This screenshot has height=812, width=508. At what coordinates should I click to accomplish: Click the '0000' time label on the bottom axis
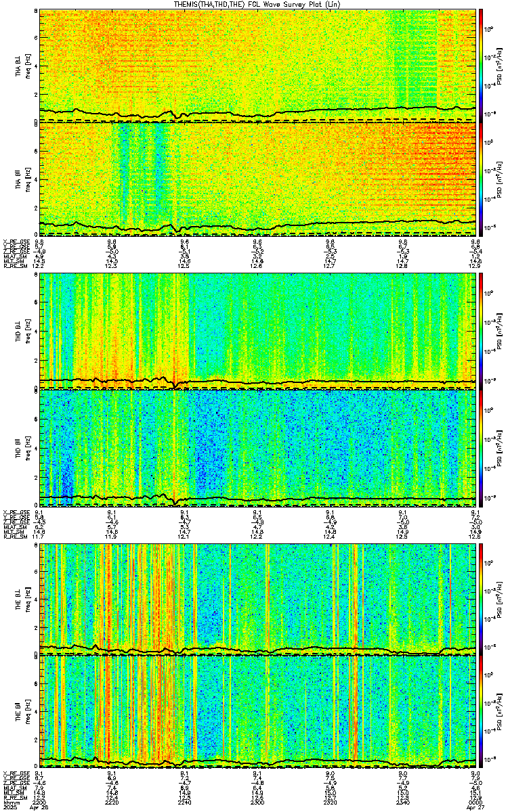click(x=476, y=801)
